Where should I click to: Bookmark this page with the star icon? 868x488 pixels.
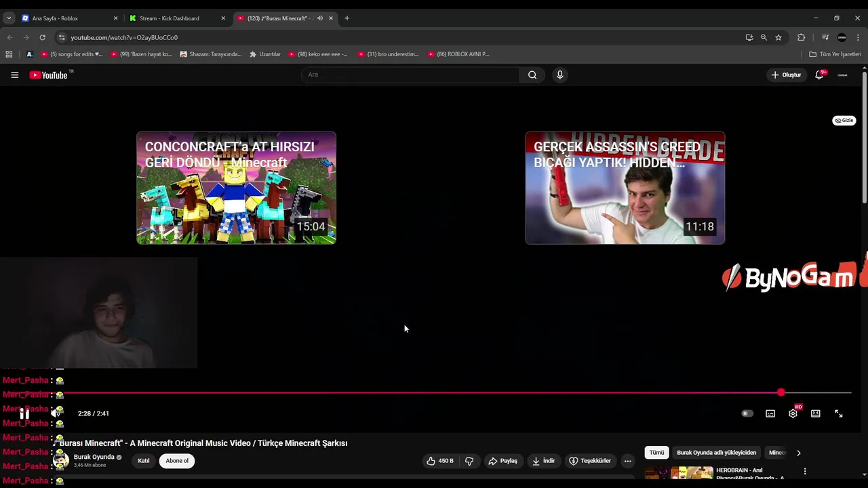click(778, 37)
